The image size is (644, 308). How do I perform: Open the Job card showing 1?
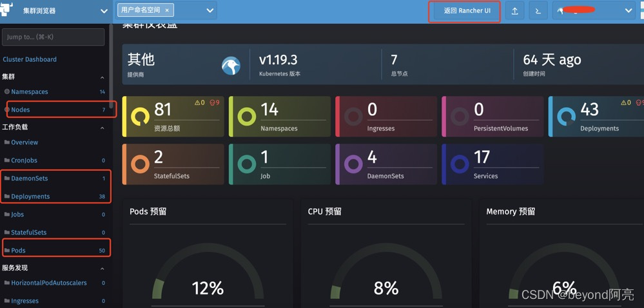[x=280, y=164]
